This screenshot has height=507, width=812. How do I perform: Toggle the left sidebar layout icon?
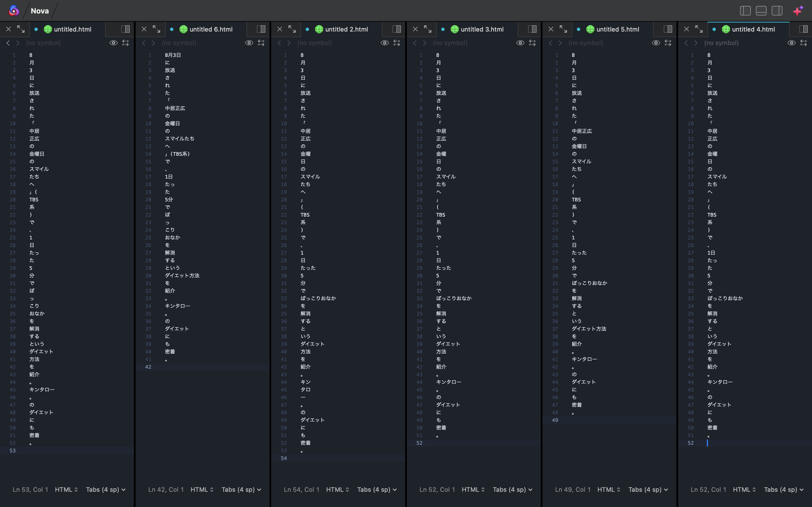[745, 11]
